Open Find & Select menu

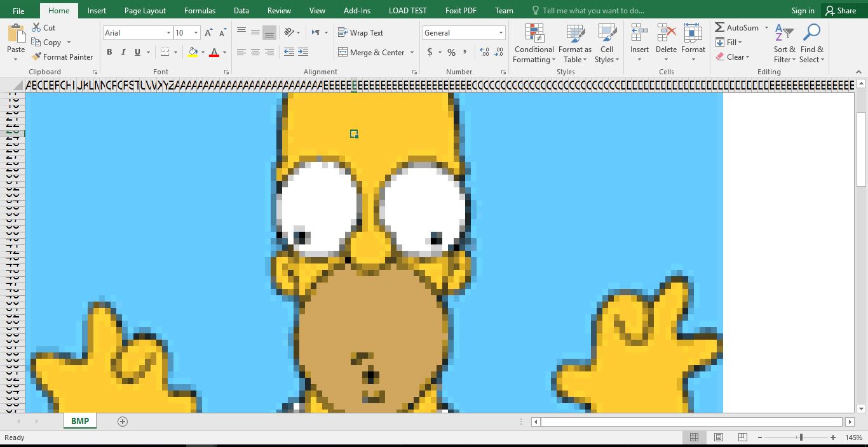[x=811, y=44]
